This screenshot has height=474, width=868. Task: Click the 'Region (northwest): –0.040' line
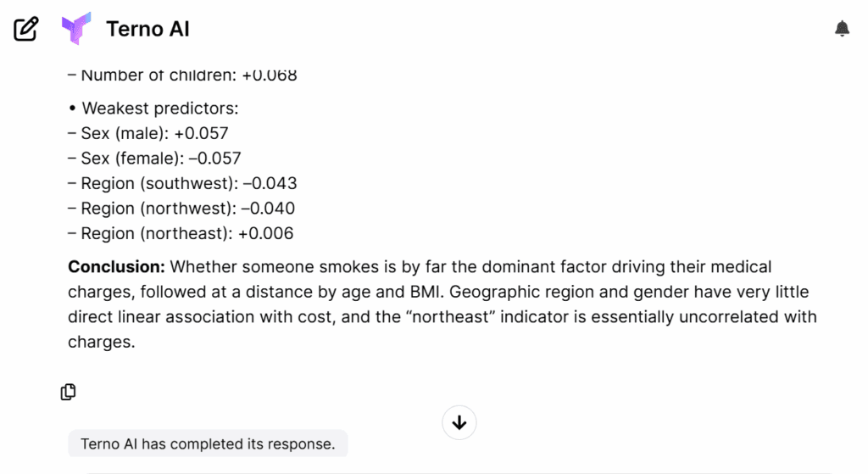(x=181, y=208)
